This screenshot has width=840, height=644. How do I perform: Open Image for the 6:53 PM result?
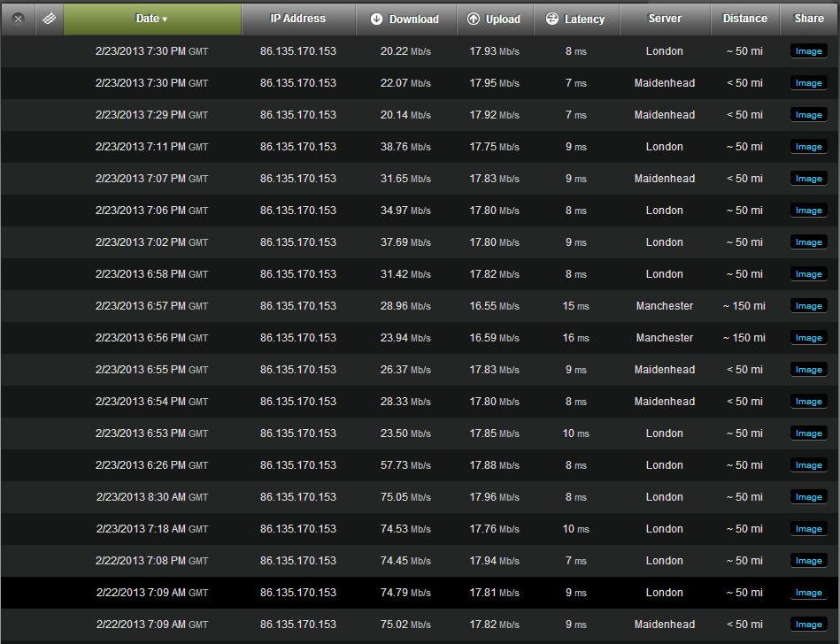tap(808, 433)
